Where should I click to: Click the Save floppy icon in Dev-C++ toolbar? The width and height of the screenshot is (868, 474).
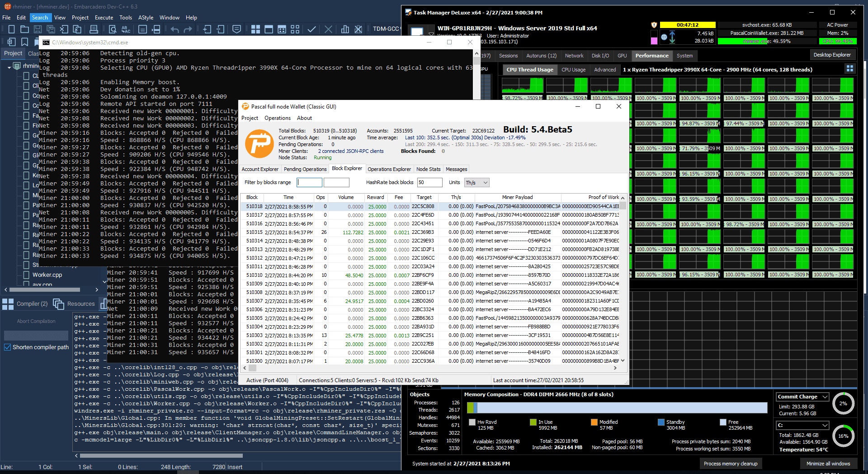(38, 29)
